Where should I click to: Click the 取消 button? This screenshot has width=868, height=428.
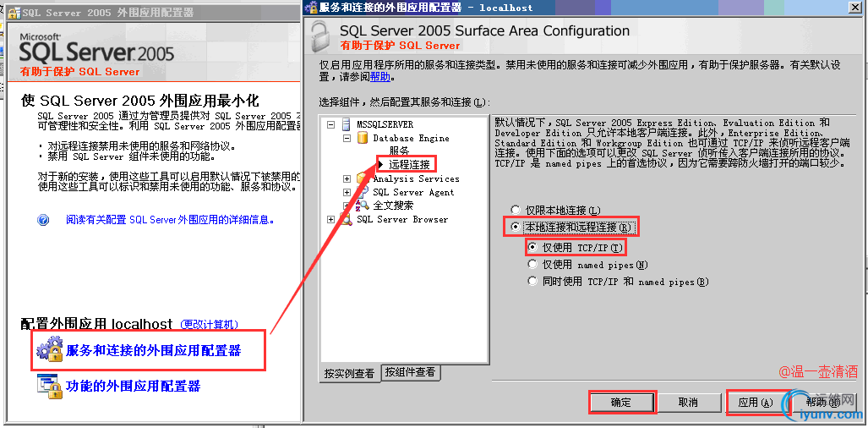pos(688,403)
